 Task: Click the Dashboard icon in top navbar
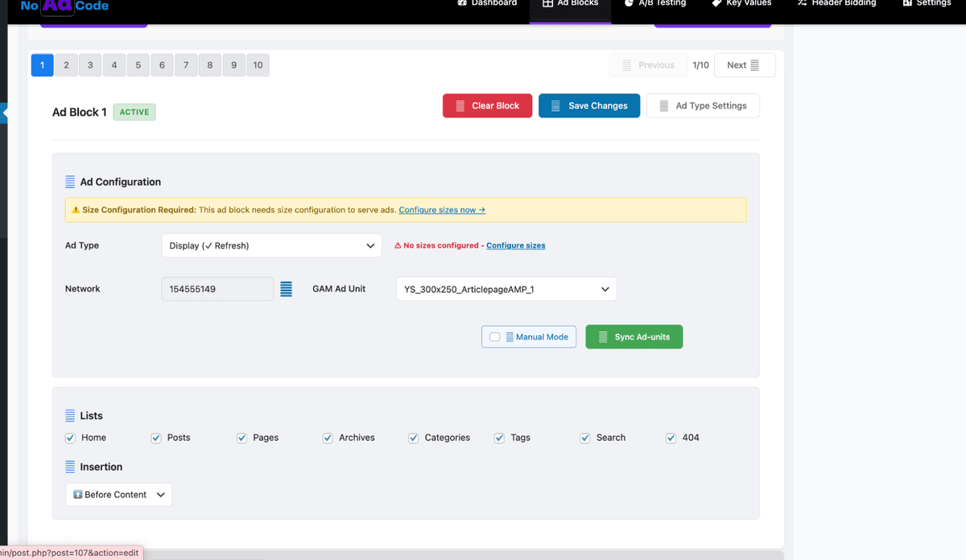(464, 3)
